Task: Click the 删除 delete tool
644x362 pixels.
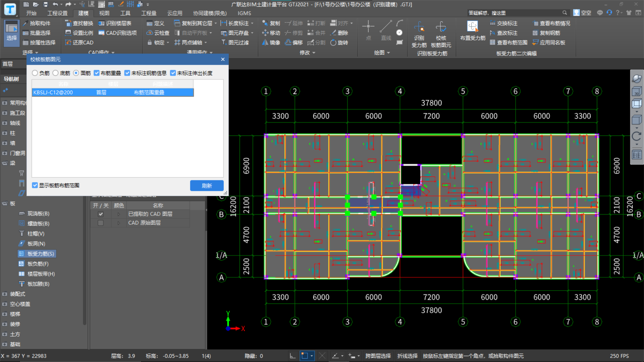Action: coord(339,33)
